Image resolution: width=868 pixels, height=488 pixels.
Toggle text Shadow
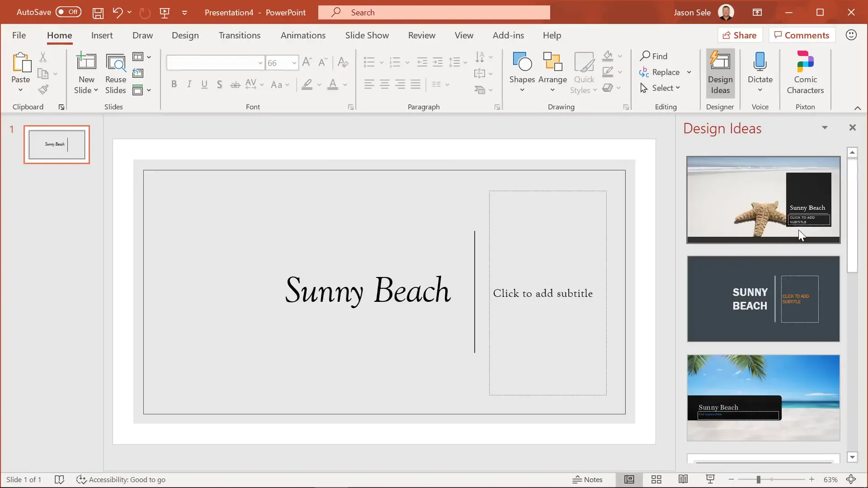point(219,84)
